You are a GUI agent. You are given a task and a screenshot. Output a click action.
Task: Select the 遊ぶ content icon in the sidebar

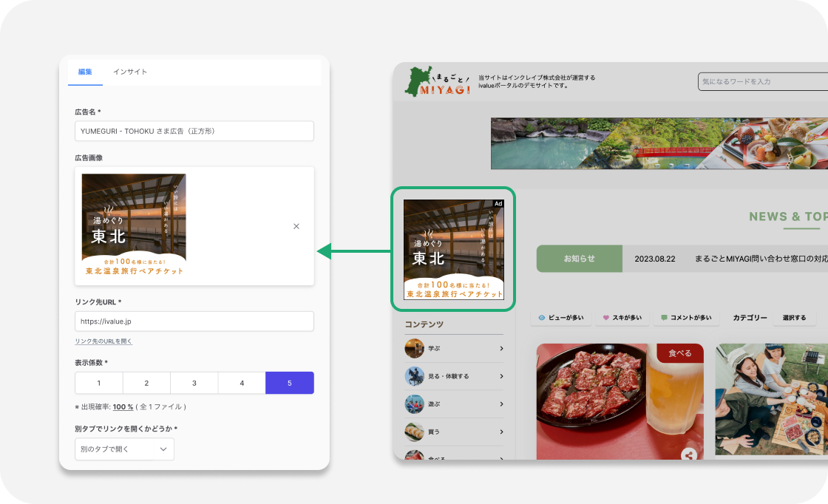(x=414, y=404)
